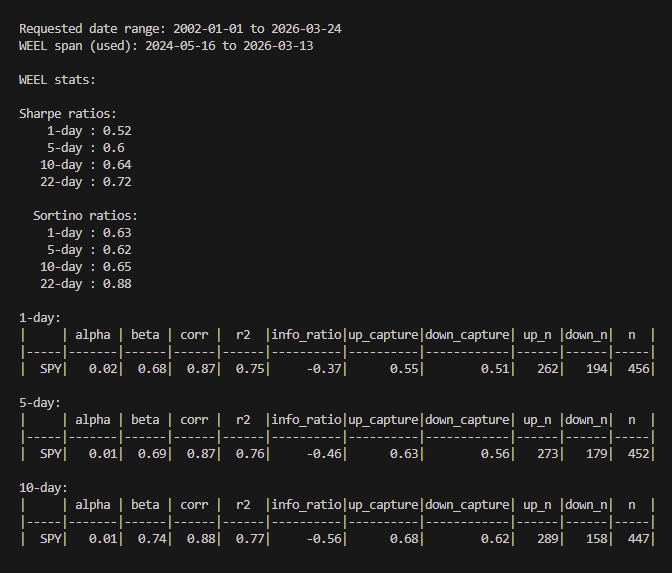Click the info_ratio value -0.46
The height and width of the screenshot is (573, 672).
click(x=324, y=453)
